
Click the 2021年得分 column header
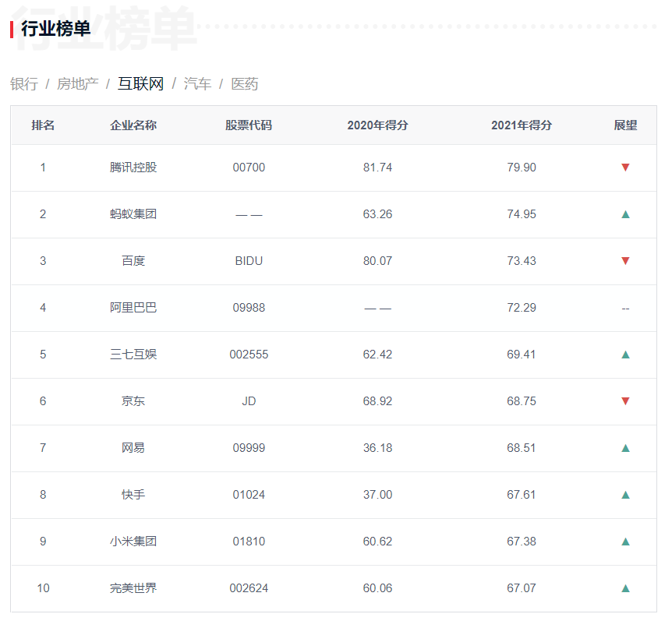(522, 125)
